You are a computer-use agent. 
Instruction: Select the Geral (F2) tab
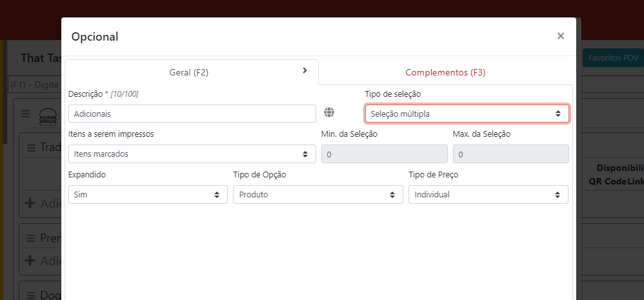(188, 73)
